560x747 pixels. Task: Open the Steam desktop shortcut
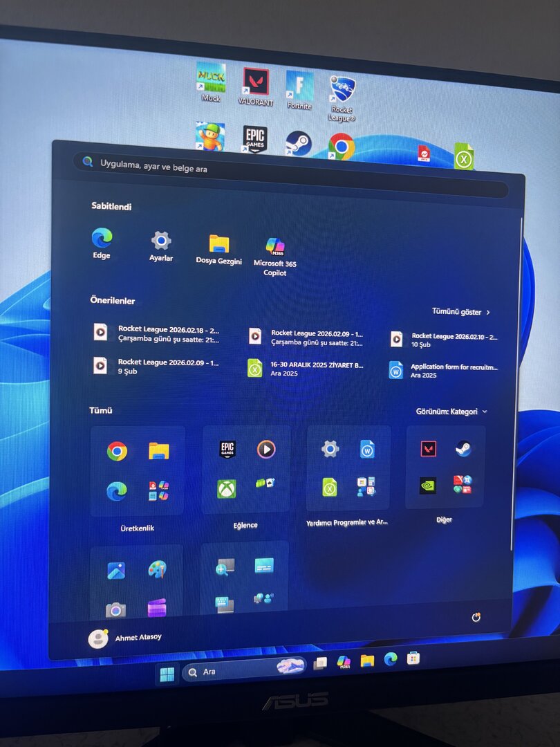click(x=298, y=143)
